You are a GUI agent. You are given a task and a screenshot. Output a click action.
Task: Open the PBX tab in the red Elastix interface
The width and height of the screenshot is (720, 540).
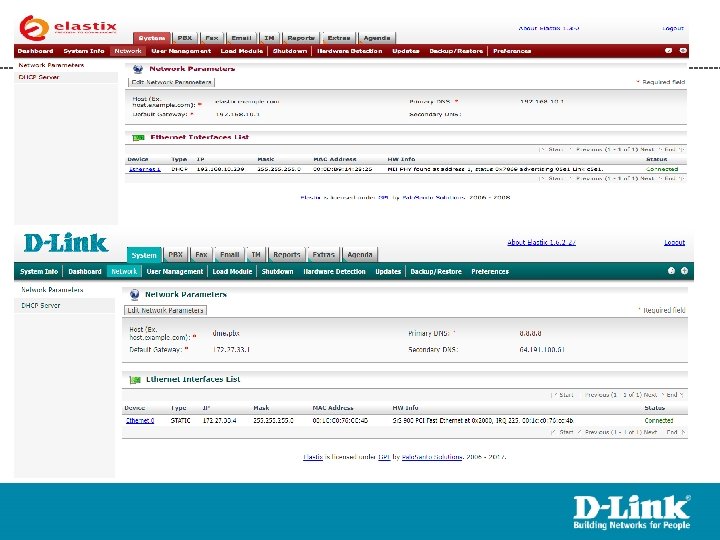pos(185,38)
